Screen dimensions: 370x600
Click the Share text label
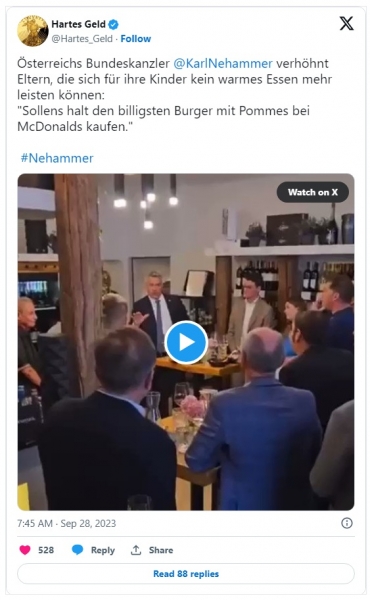click(161, 550)
